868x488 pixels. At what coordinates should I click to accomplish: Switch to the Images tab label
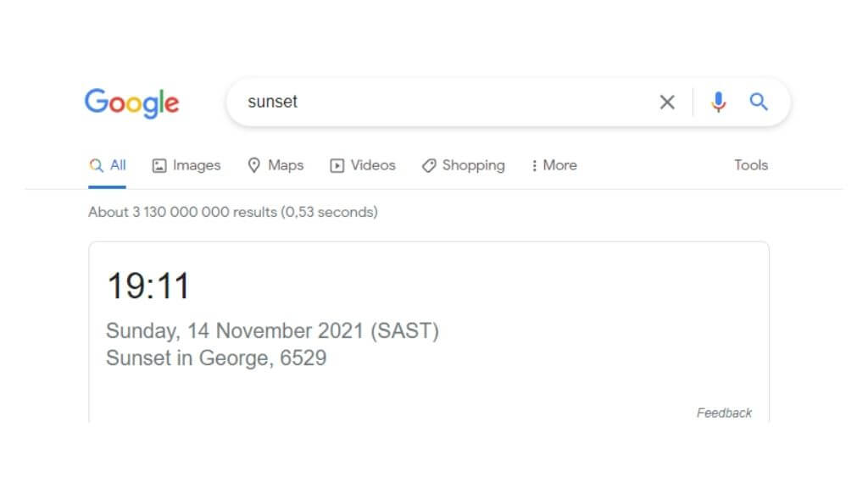[197, 166]
